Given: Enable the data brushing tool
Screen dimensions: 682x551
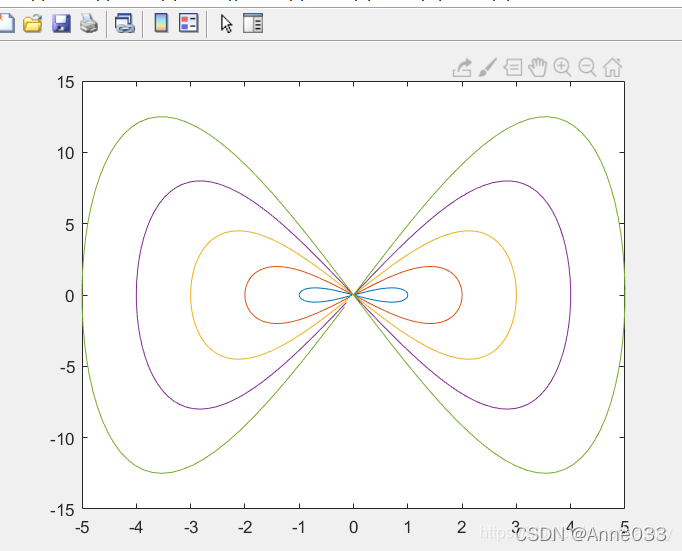Looking at the screenshot, I should pyautogui.click(x=488, y=67).
